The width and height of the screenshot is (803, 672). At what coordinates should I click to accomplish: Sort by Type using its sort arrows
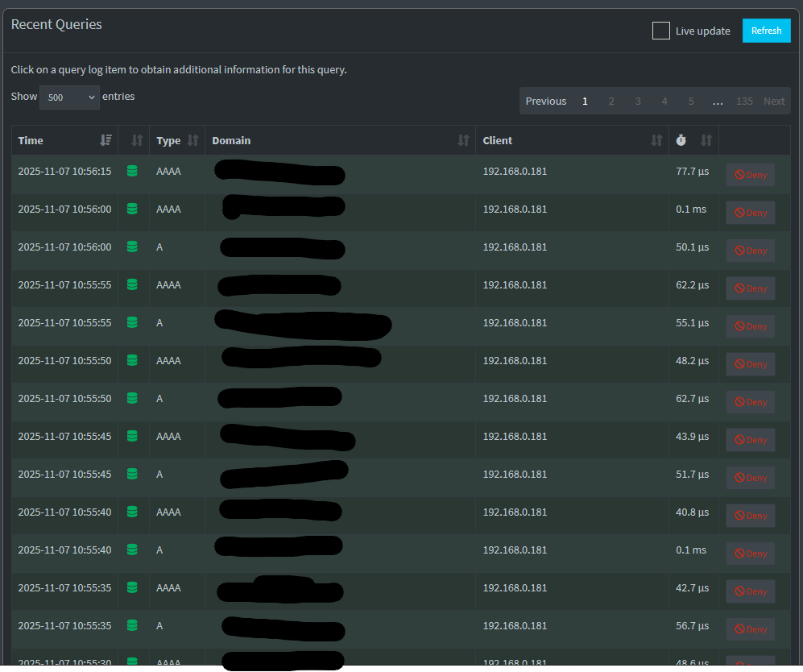tap(192, 140)
